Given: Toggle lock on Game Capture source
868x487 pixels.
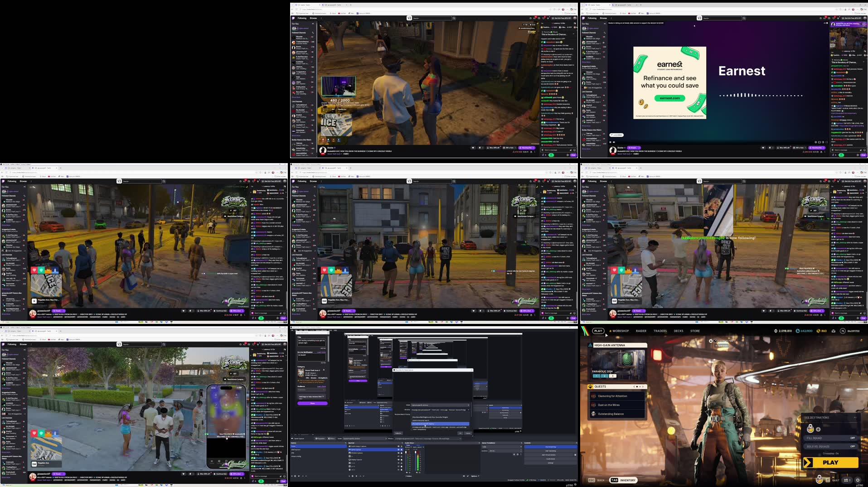Looking at the screenshot, I should pyautogui.click(x=402, y=449).
